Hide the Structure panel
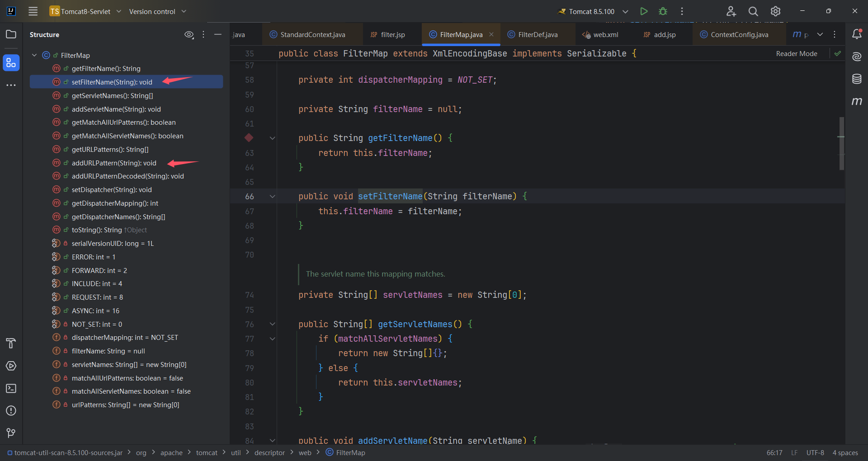 point(218,34)
